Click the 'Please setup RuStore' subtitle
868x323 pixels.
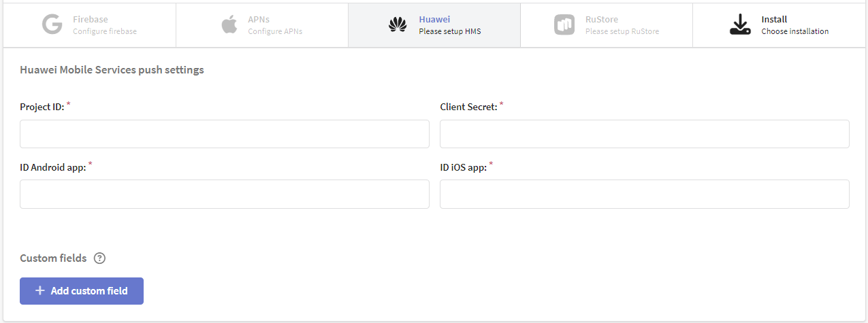622,31
